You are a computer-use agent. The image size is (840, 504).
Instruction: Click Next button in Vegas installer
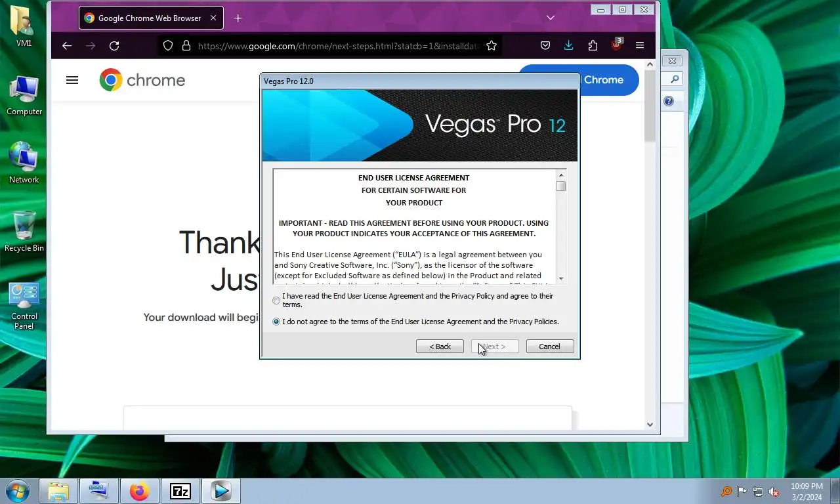pyautogui.click(x=495, y=346)
